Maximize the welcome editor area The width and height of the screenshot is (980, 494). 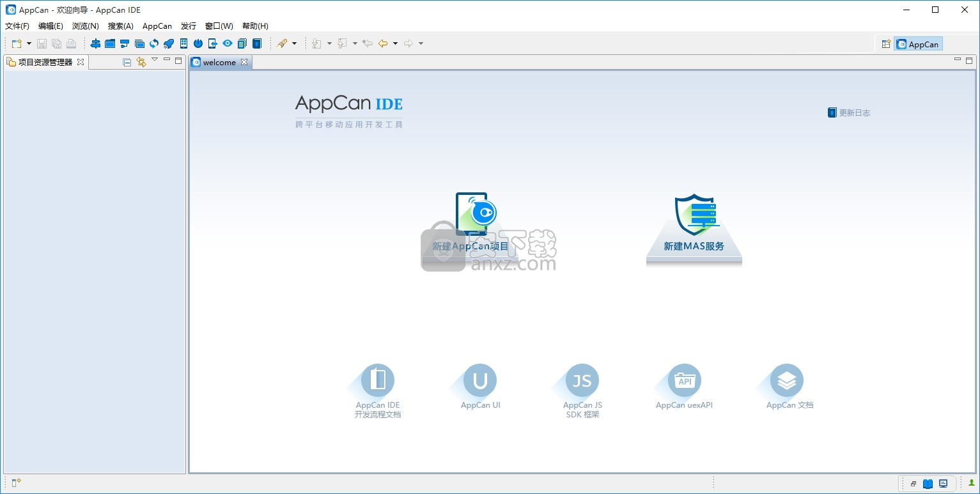[969, 61]
